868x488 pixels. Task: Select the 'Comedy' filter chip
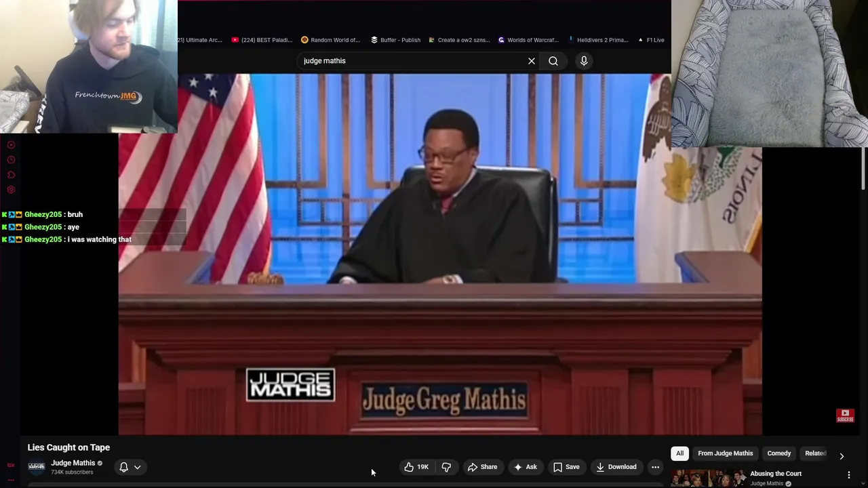778,453
